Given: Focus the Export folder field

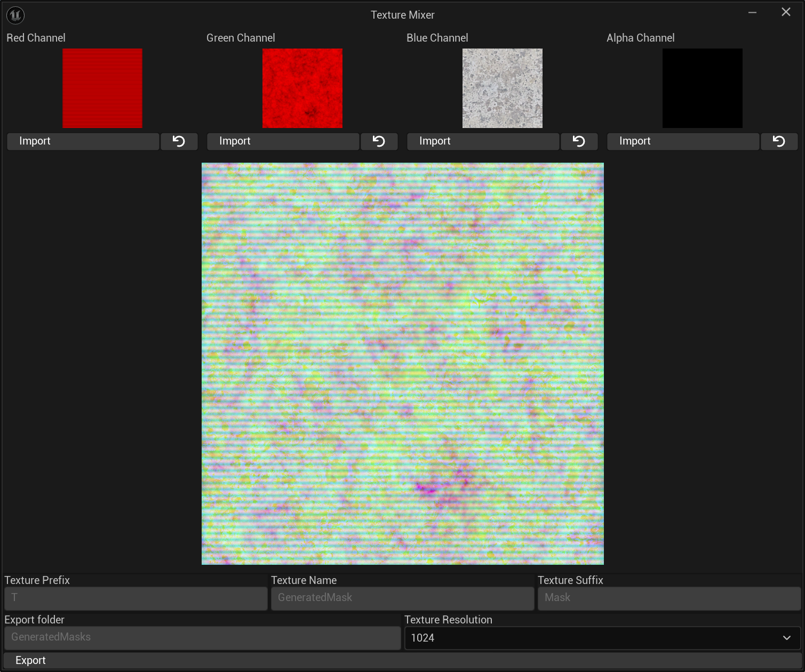Looking at the screenshot, I should pos(203,638).
